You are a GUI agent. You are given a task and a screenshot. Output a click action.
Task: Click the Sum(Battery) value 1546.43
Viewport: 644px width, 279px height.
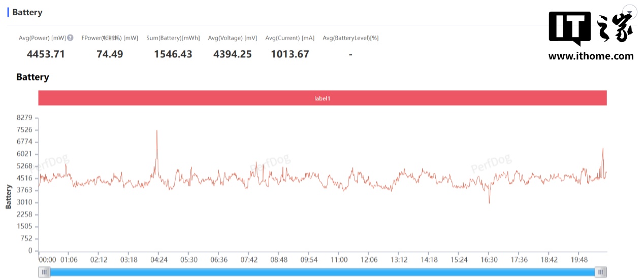click(173, 54)
